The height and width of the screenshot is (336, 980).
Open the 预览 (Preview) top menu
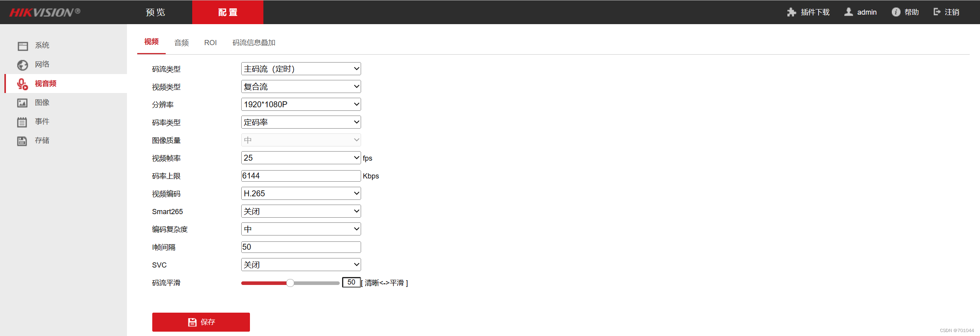155,12
